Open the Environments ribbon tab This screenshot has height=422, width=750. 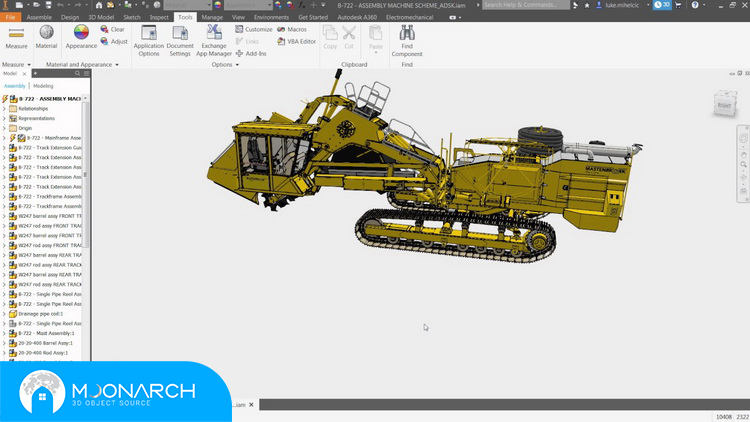271,17
